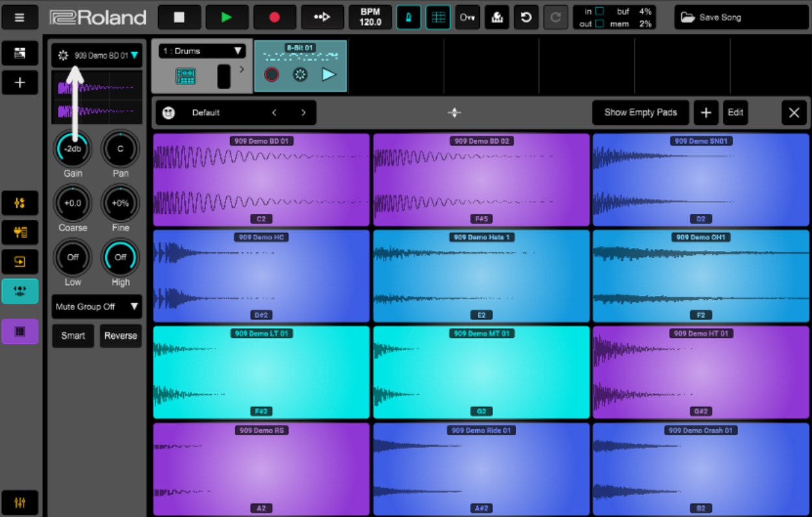Image resolution: width=812 pixels, height=517 pixels.
Task: Click the Save Song button
Action: (740, 18)
